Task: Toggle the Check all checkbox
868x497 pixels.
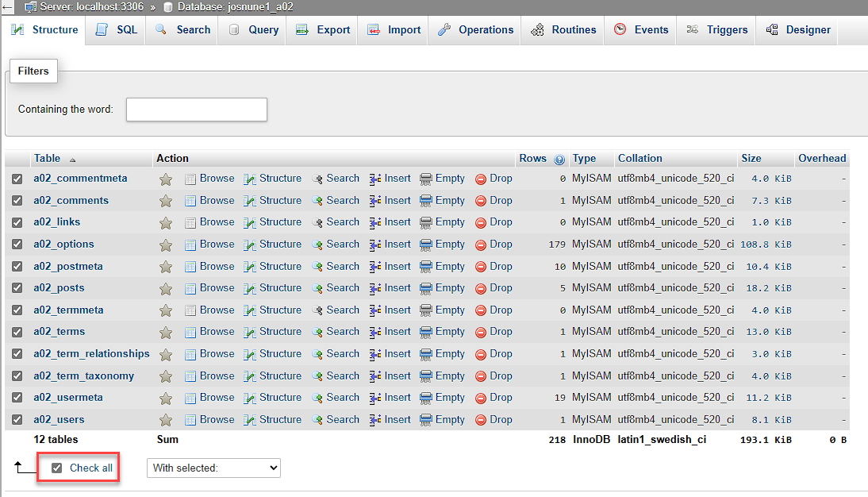Action: coord(56,468)
